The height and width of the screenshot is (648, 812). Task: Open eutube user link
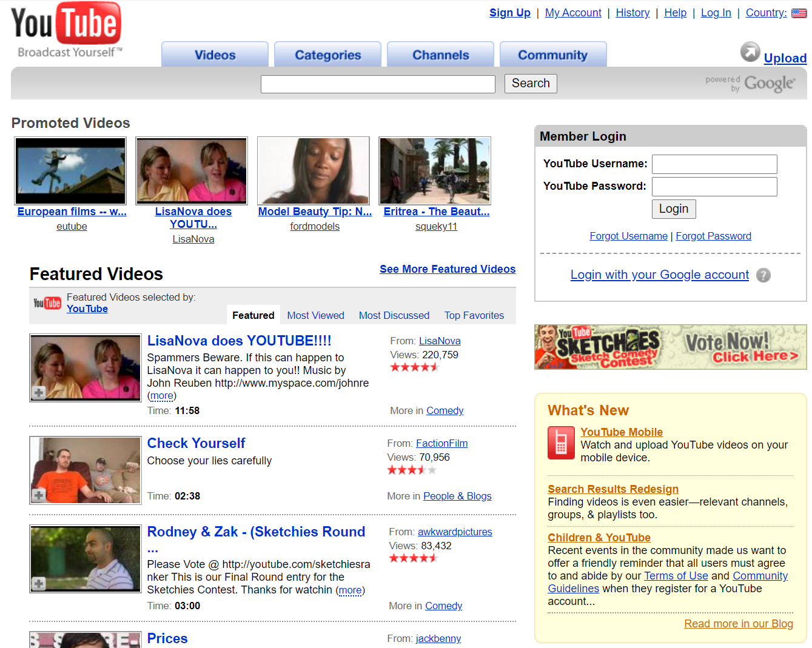pyautogui.click(x=72, y=227)
